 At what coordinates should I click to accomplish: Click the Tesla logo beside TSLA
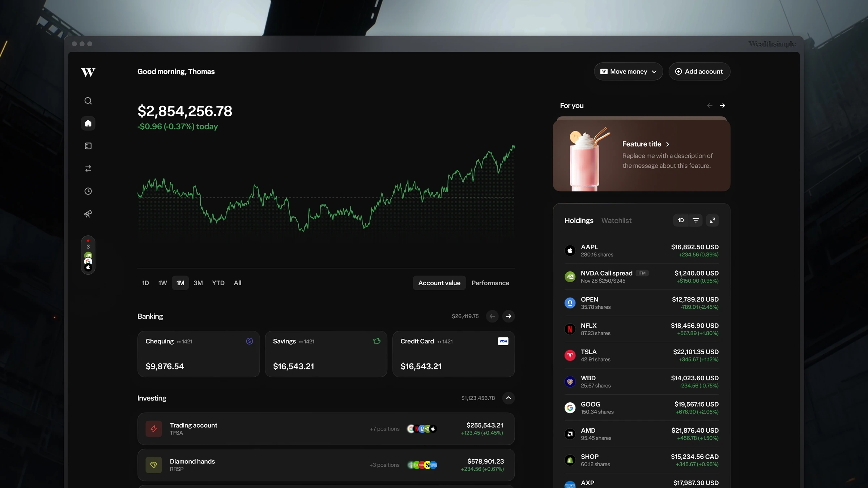coord(570,355)
